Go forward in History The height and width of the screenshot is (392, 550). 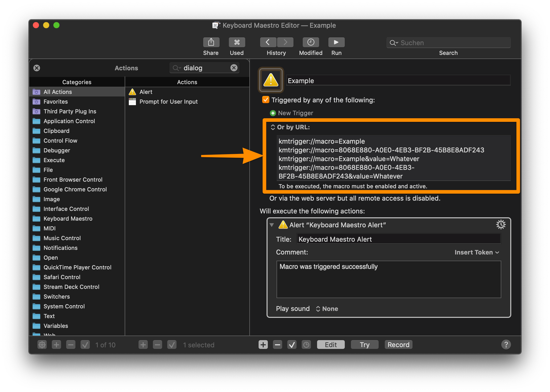click(285, 42)
